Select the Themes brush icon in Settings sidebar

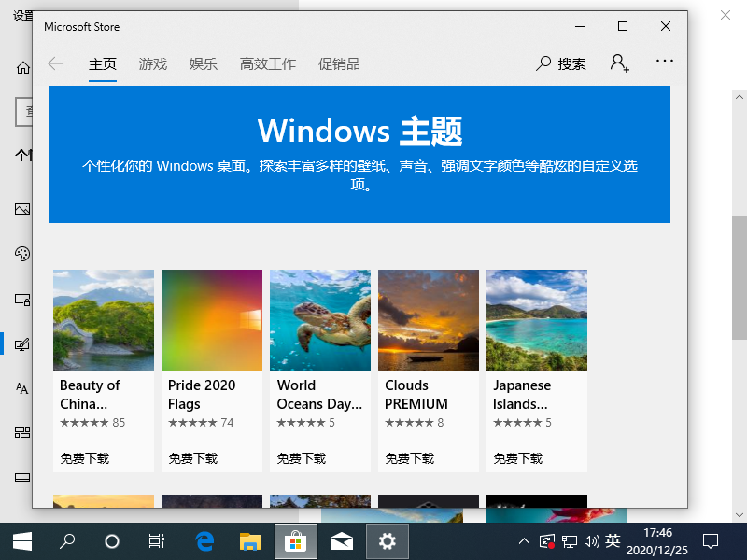[21, 343]
